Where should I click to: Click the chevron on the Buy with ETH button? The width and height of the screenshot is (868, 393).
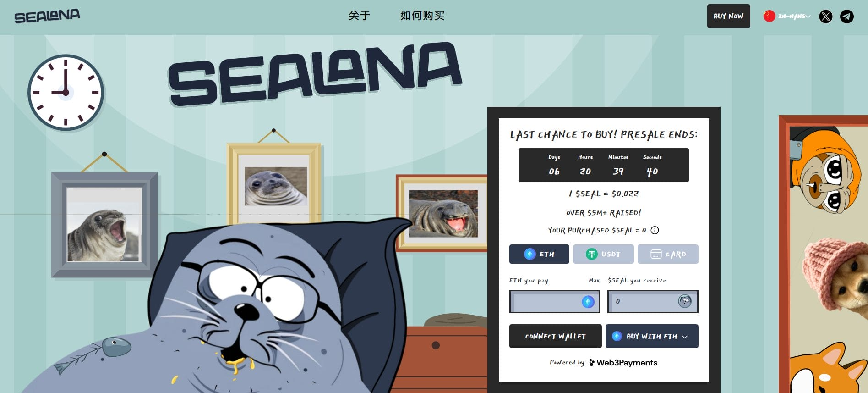click(685, 337)
